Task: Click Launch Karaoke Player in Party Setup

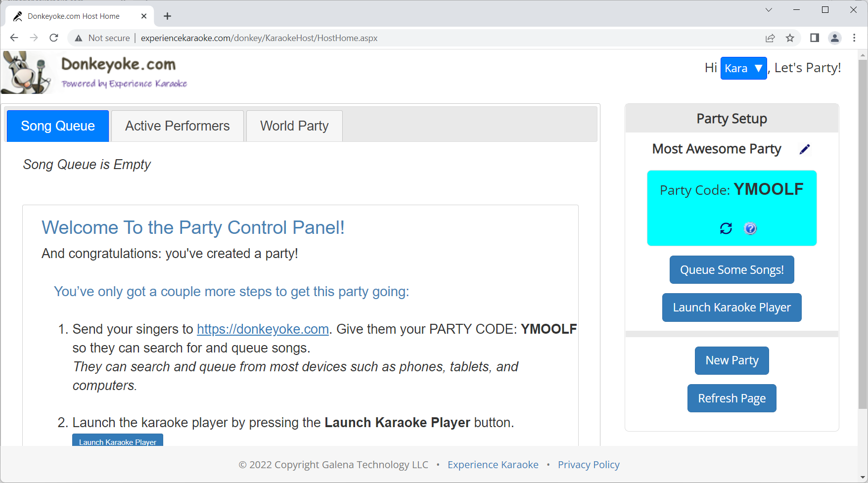Action: tap(731, 307)
